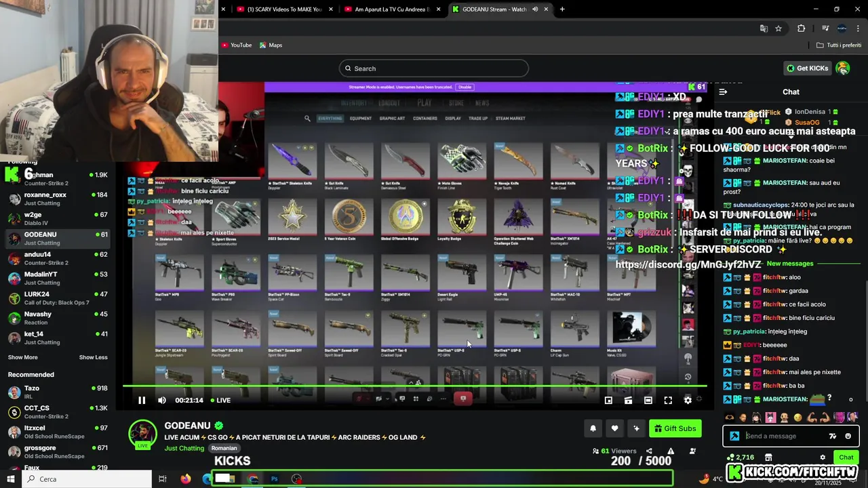Click the chat identity hammer badge icon

(734, 436)
